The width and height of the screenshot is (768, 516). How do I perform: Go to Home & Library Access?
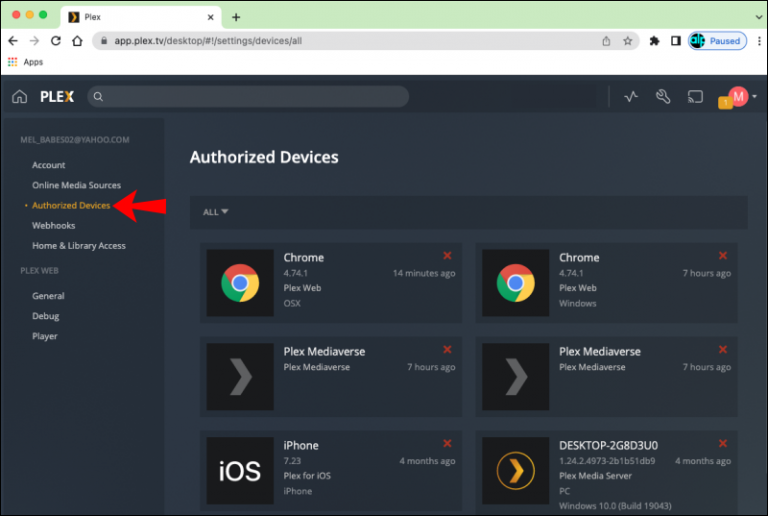click(x=79, y=245)
